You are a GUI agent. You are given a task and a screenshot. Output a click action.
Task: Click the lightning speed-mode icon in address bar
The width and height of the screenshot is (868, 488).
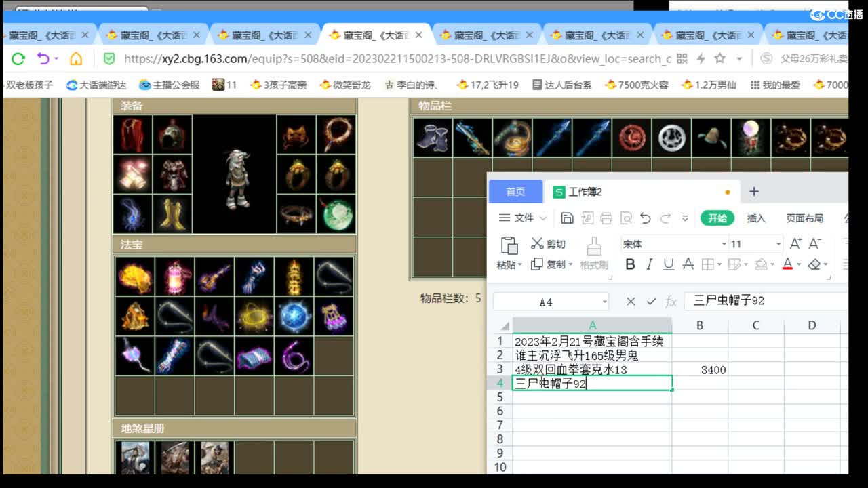click(701, 59)
